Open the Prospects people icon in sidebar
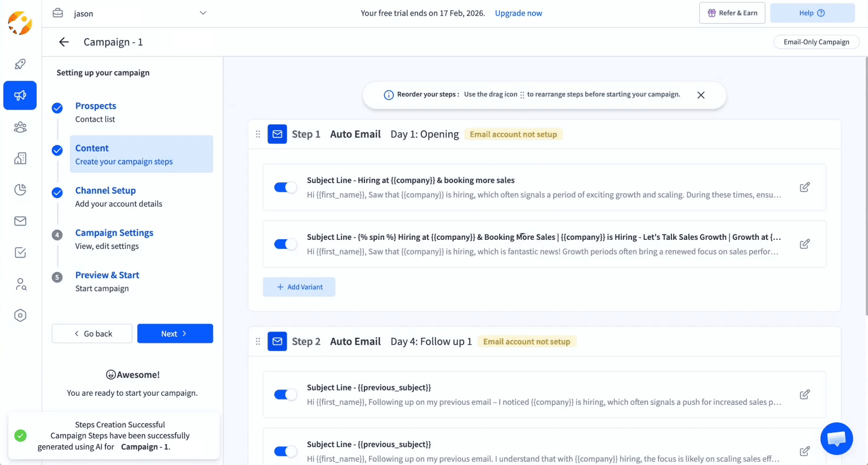This screenshot has width=868, height=465. pos(20,127)
